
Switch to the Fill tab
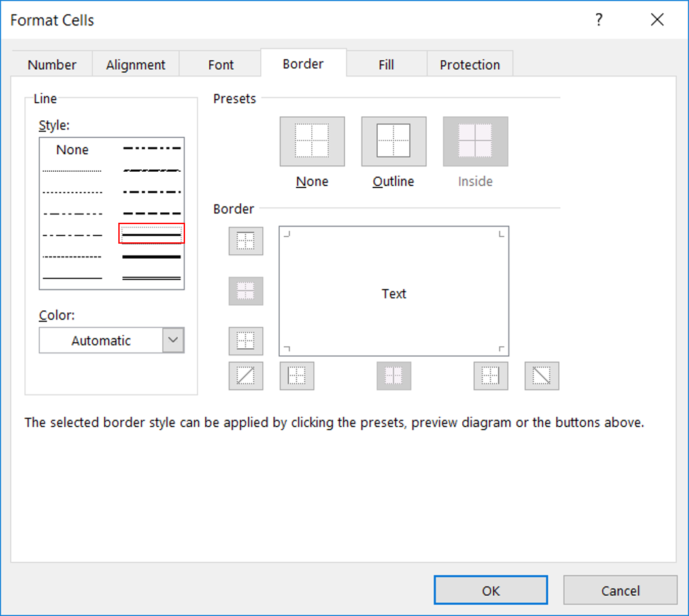(x=386, y=65)
